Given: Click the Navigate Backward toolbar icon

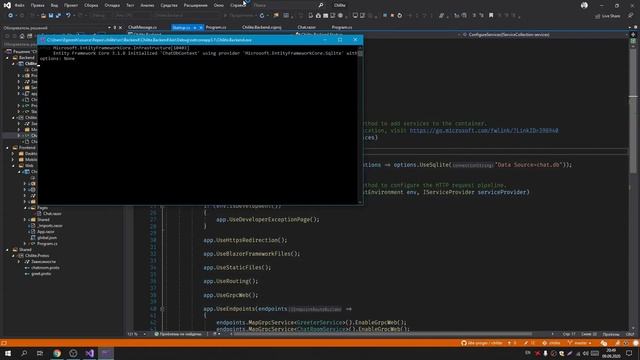Looking at the screenshot, I should (11, 16).
